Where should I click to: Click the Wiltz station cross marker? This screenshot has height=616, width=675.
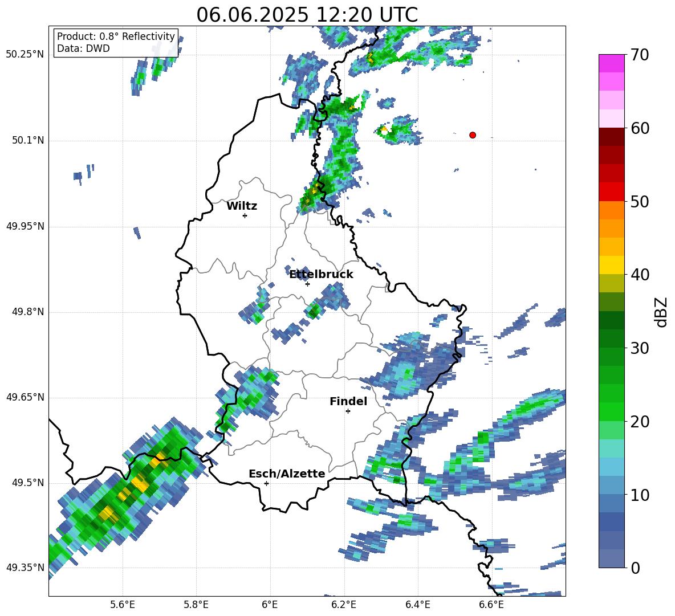[x=245, y=215]
